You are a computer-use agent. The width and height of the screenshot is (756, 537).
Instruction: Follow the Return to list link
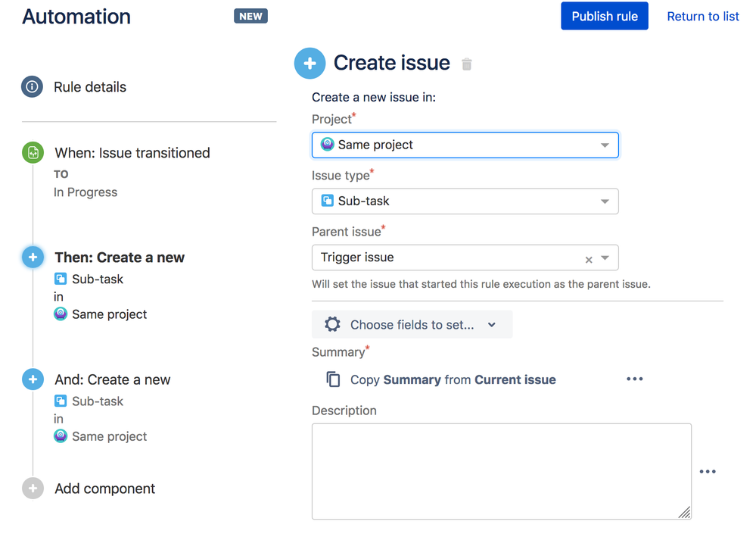[x=702, y=16]
